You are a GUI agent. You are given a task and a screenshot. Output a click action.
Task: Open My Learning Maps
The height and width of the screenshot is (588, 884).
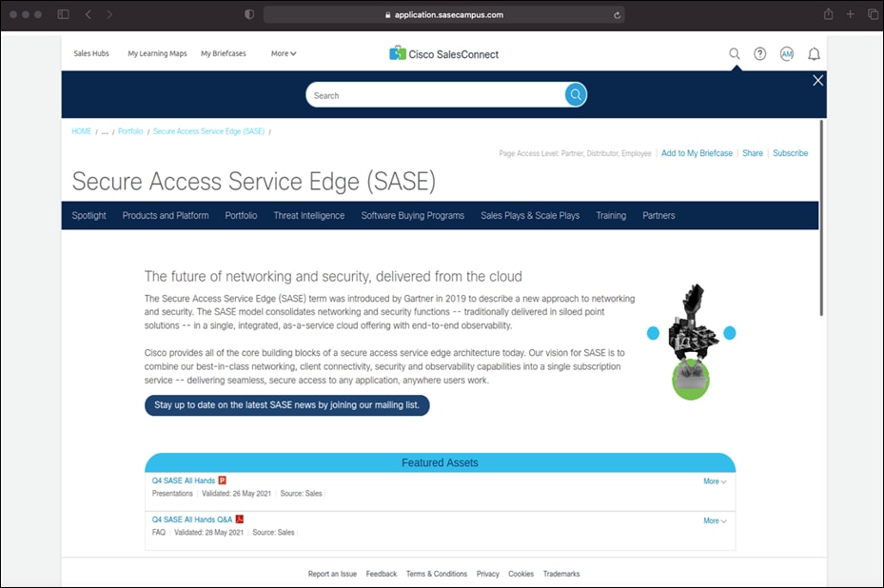(157, 53)
